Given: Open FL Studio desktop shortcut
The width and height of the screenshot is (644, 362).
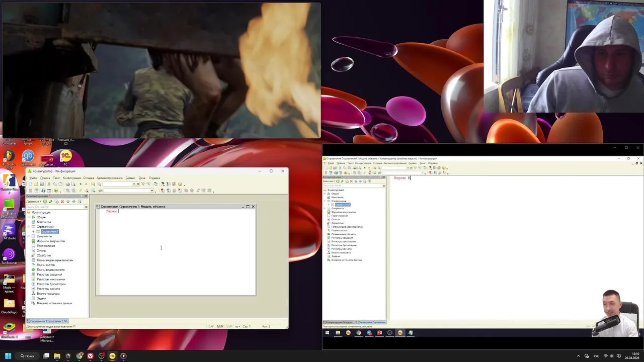Looking at the screenshot, I should coord(9,157).
